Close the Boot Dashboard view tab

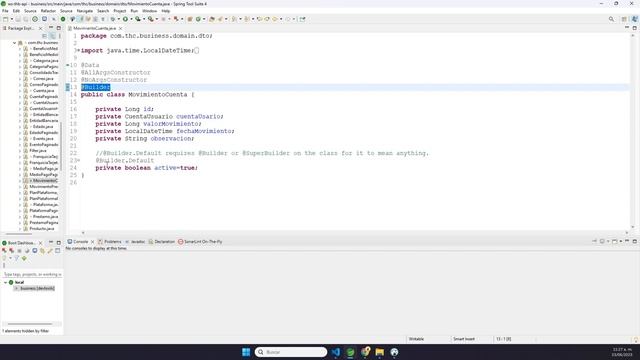coord(40,243)
